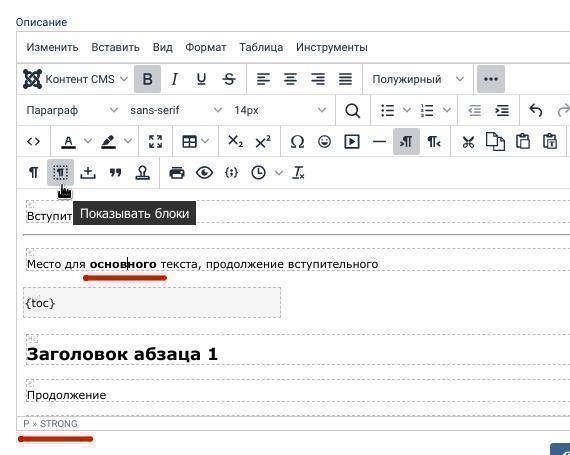Open the Таблица menu
This screenshot has width=570, height=455.
(x=261, y=47)
